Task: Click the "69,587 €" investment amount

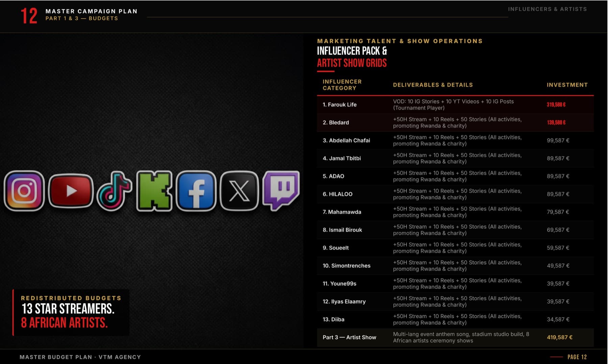Action: [558, 230]
